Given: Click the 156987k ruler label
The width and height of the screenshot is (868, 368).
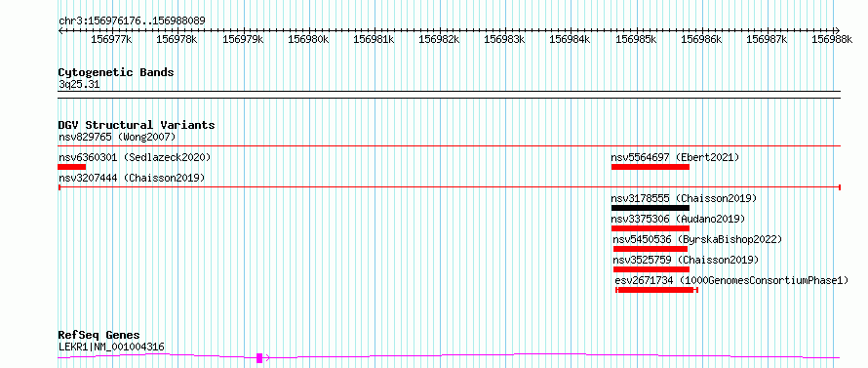Looking at the screenshot, I should [x=767, y=39].
